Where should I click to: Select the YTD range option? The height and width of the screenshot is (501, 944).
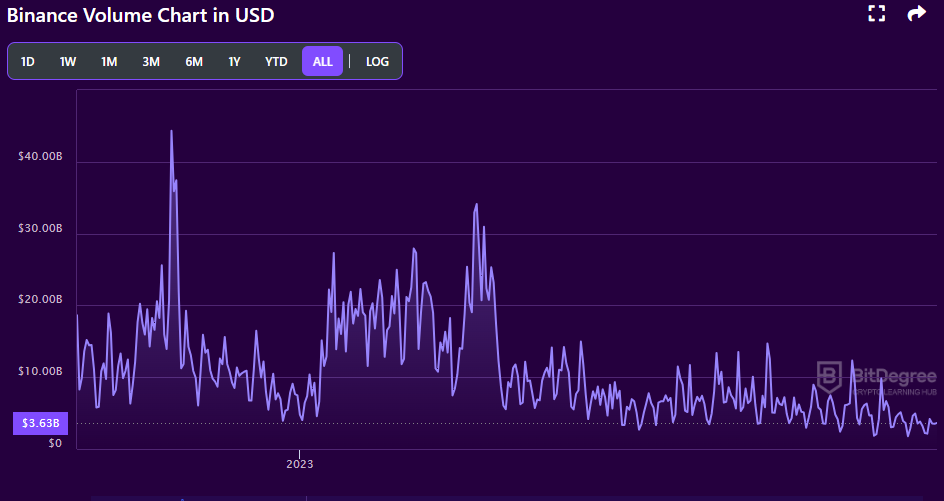276,61
